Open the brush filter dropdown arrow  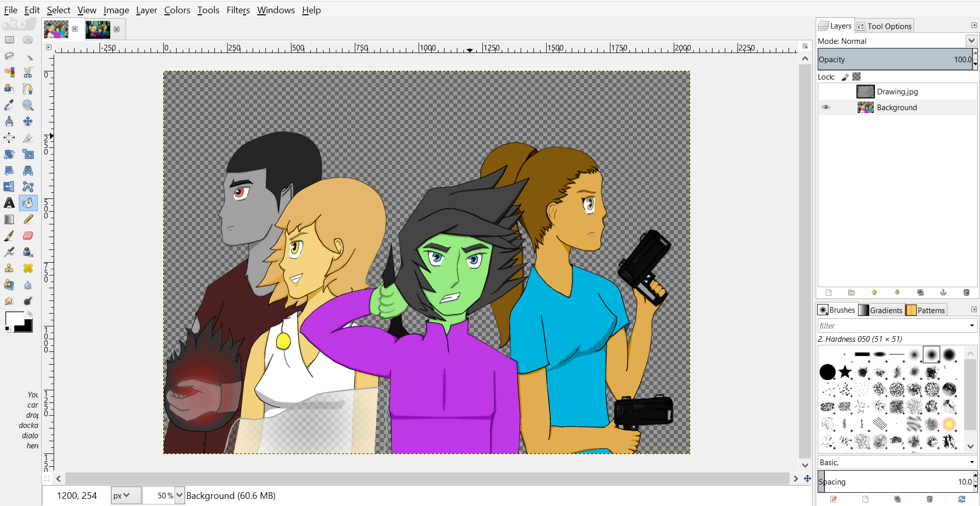pos(972,325)
